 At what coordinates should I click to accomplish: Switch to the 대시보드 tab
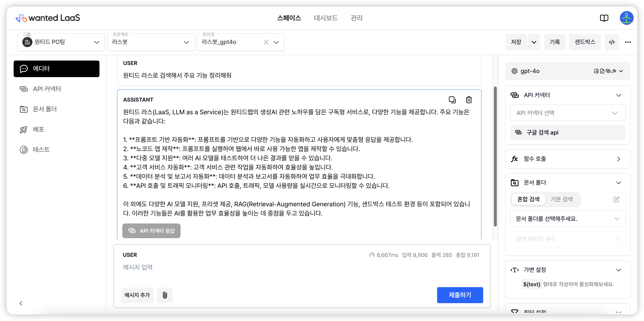pos(326,18)
